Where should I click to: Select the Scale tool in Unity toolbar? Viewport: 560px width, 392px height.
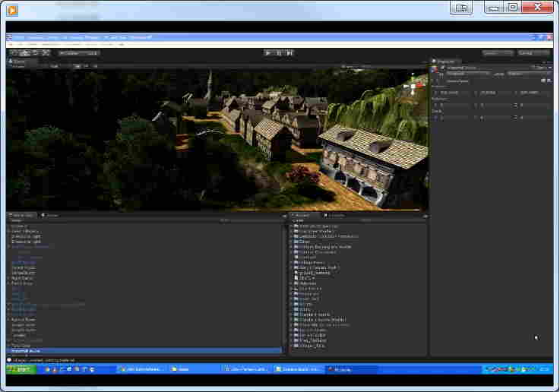46,53
